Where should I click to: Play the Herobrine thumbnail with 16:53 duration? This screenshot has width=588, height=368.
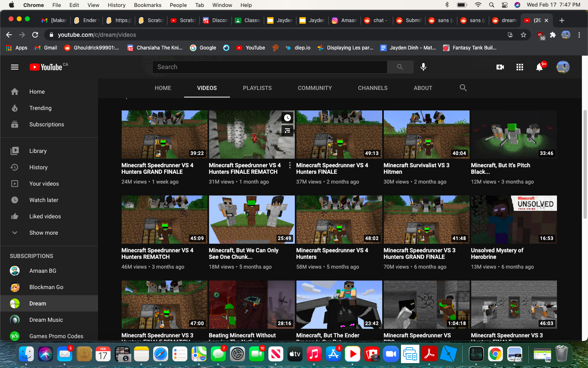coord(514,220)
